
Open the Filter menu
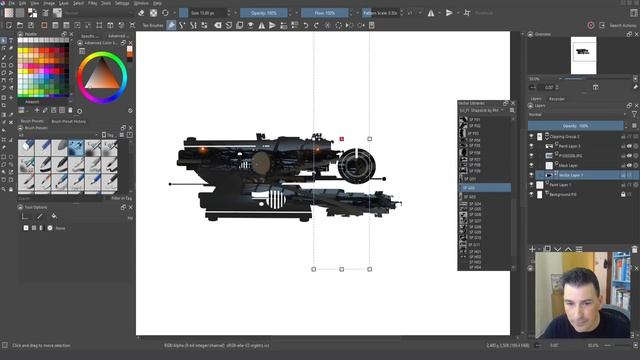[93, 3]
